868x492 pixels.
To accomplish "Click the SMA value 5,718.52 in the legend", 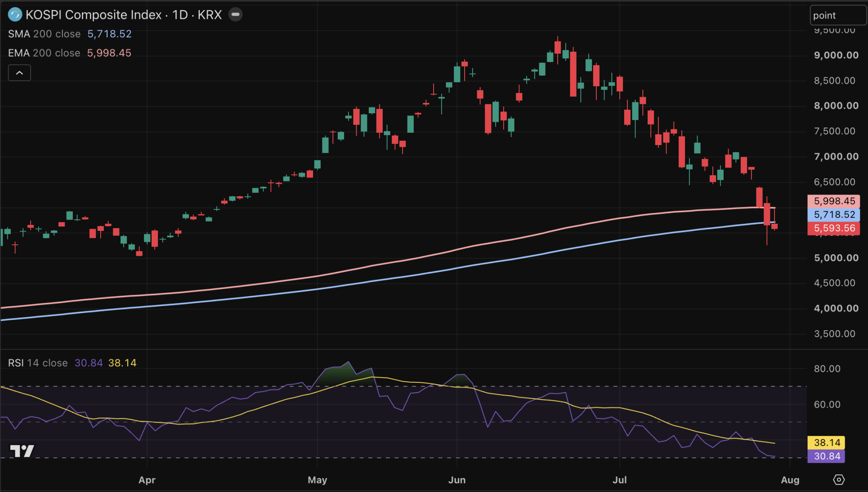I will (x=109, y=34).
